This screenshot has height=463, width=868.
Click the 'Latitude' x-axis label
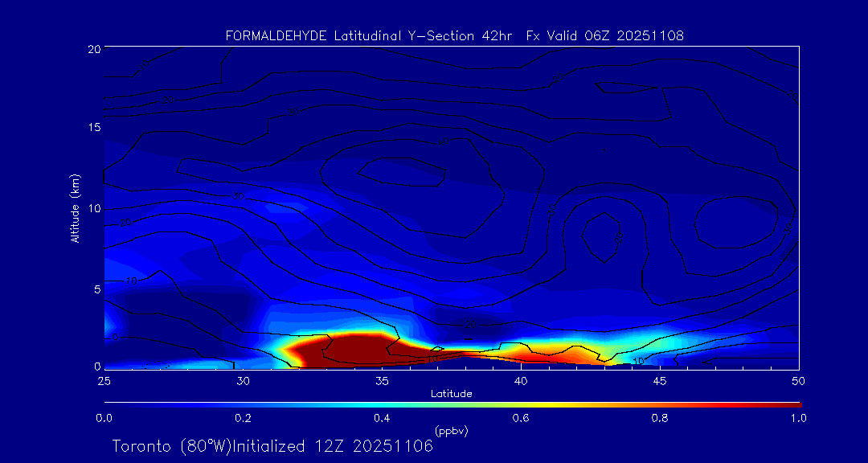click(x=451, y=393)
